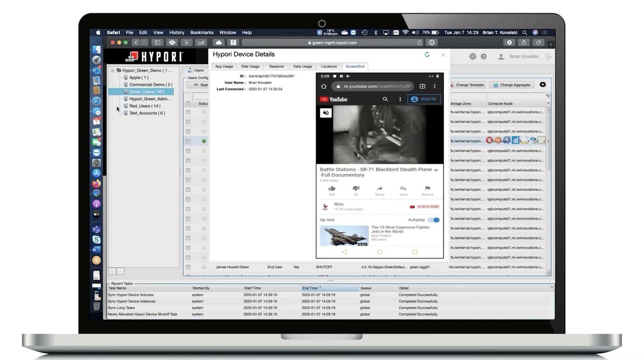The width and height of the screenshot is (644, 360).
Task: Check the box in James Howell-Green row
Action: click(188, 267)
